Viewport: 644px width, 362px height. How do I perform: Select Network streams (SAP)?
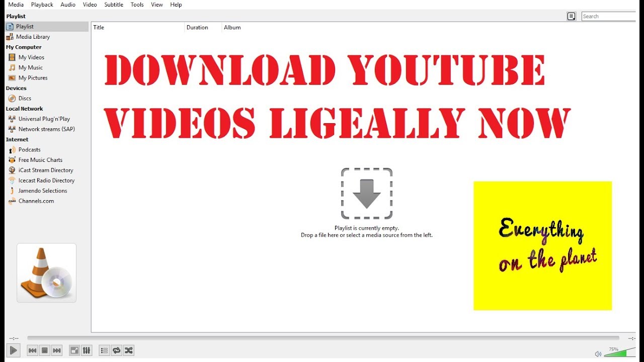(47, 129)
